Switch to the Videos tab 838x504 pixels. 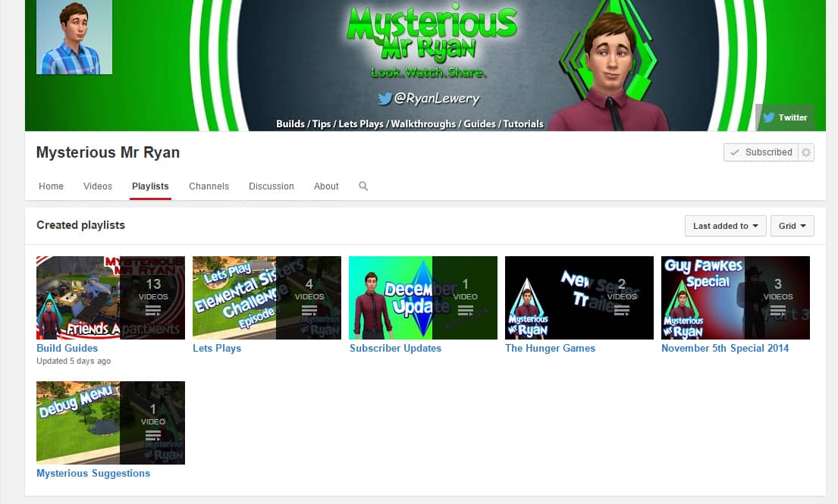click(x=98, y=186)
